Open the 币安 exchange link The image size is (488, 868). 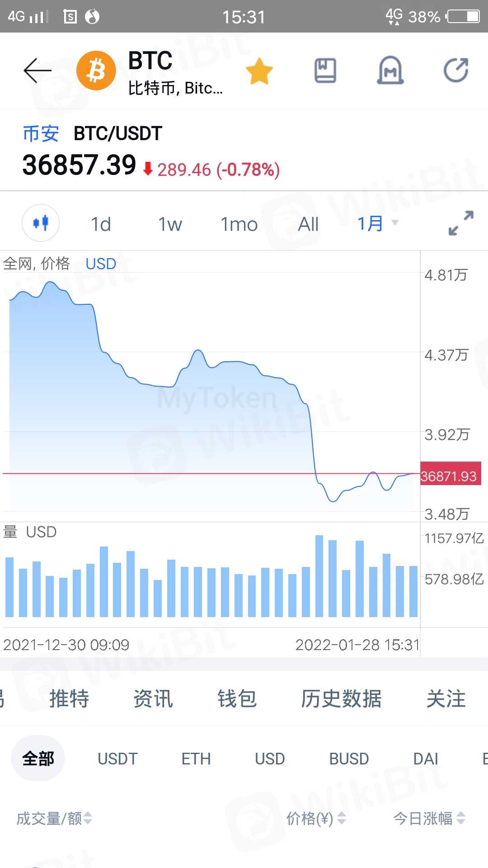click(41, 134)
